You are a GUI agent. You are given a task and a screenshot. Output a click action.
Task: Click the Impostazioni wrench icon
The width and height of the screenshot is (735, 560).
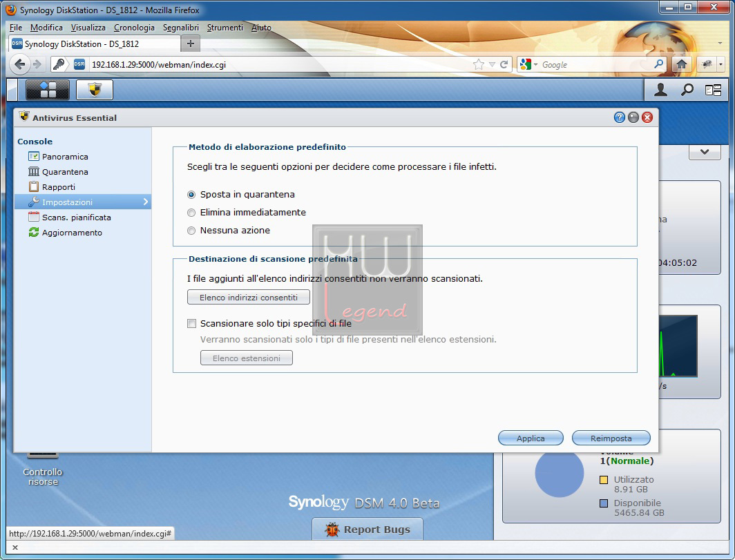(34, 202)
